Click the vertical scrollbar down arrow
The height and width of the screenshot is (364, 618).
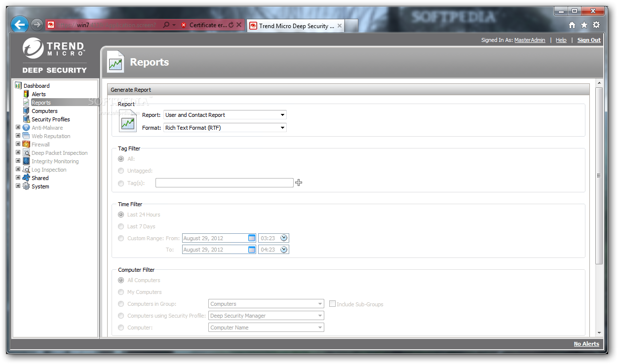[599, 333]
